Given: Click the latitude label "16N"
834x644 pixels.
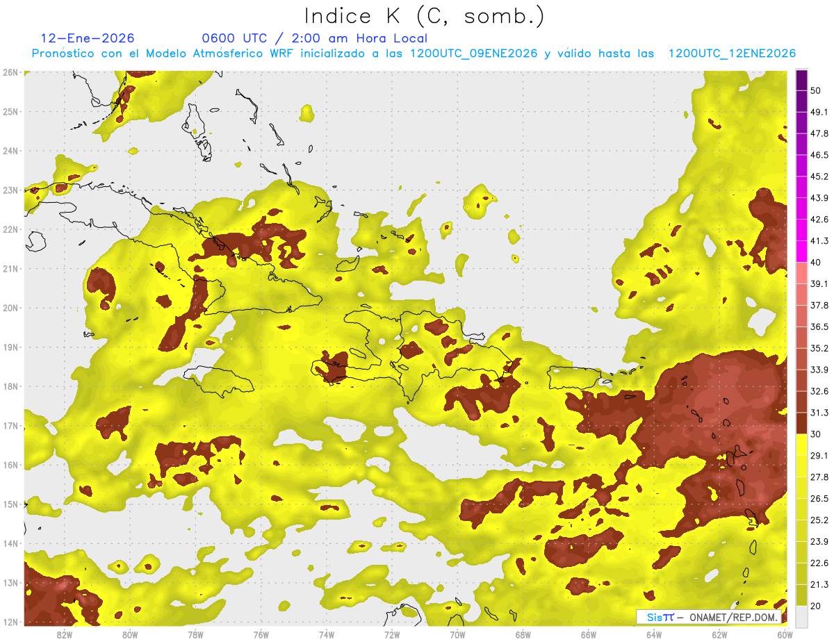Looking at the screenshot, I should 10,465.
